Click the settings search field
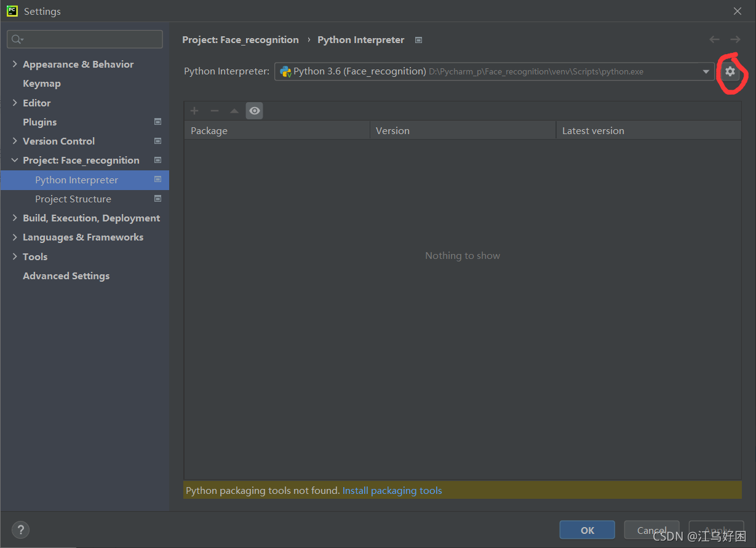 coord(84,39)
